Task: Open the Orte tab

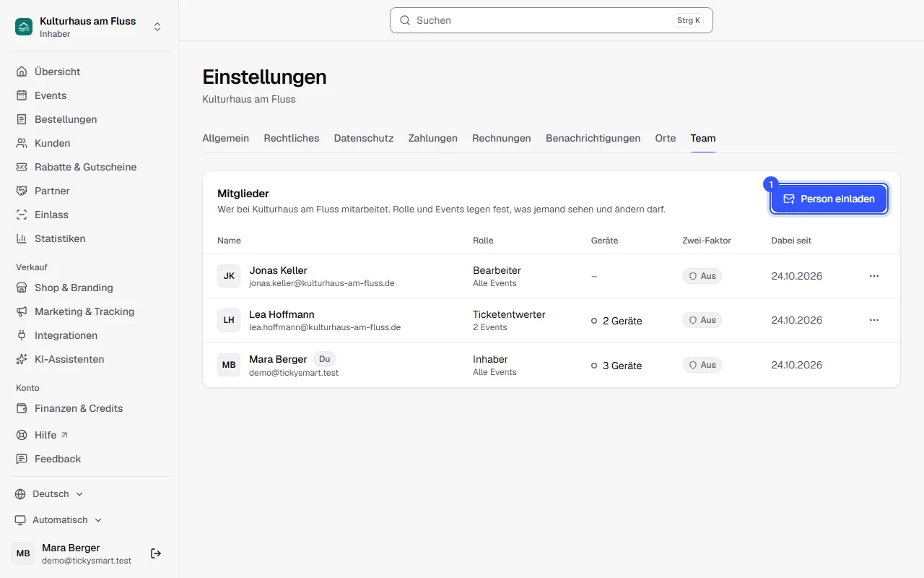Action: coord(666,138)
